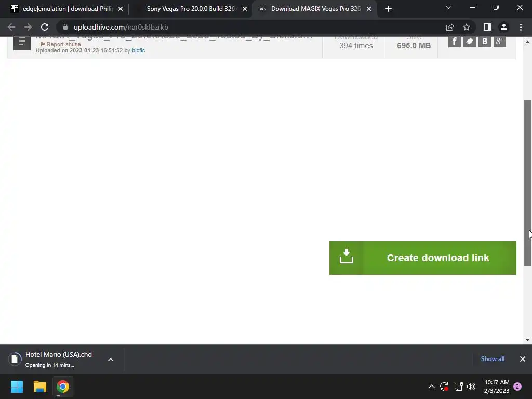Screen dimensions: 532x399
Task: Open the volume control tray icon
Action: click(471, 387)
